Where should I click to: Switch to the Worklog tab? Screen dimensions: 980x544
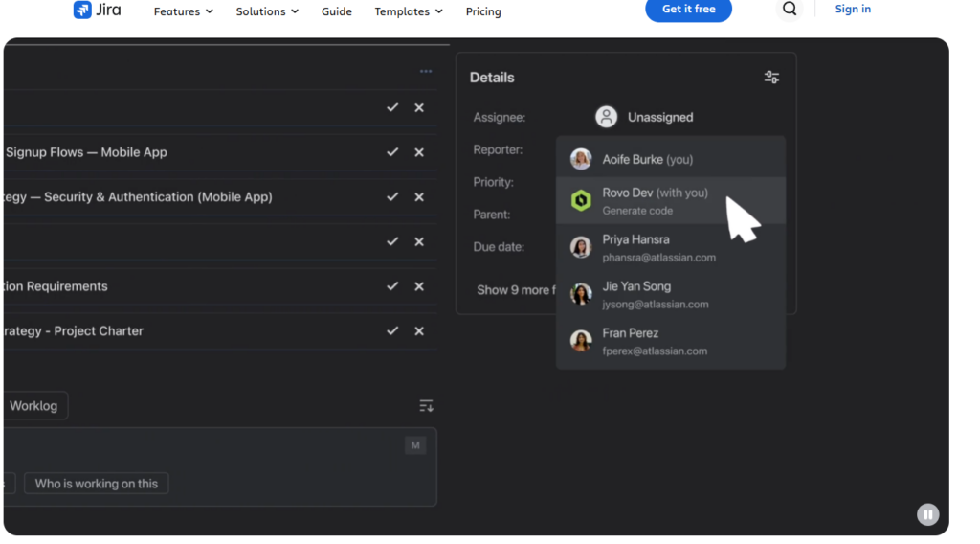tap(33, 406)
